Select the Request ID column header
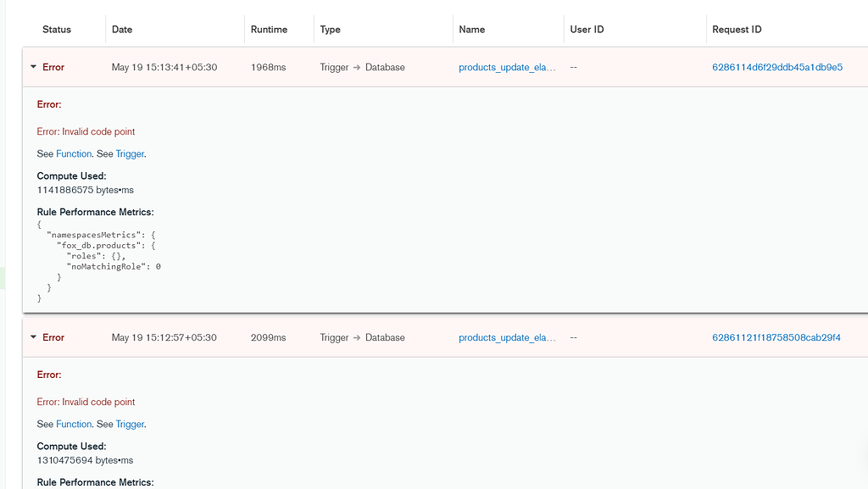This screenshot has width=868, height=489. tap(737, 30)
